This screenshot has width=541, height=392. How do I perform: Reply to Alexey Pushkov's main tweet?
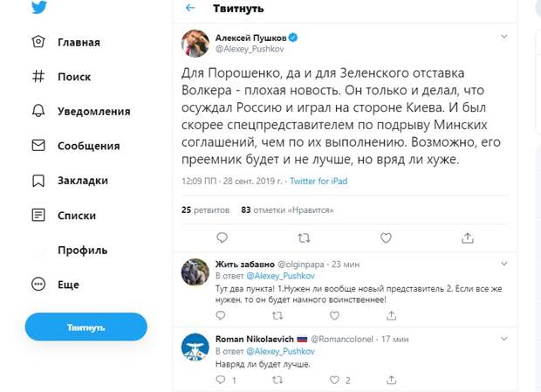[222, 237]
